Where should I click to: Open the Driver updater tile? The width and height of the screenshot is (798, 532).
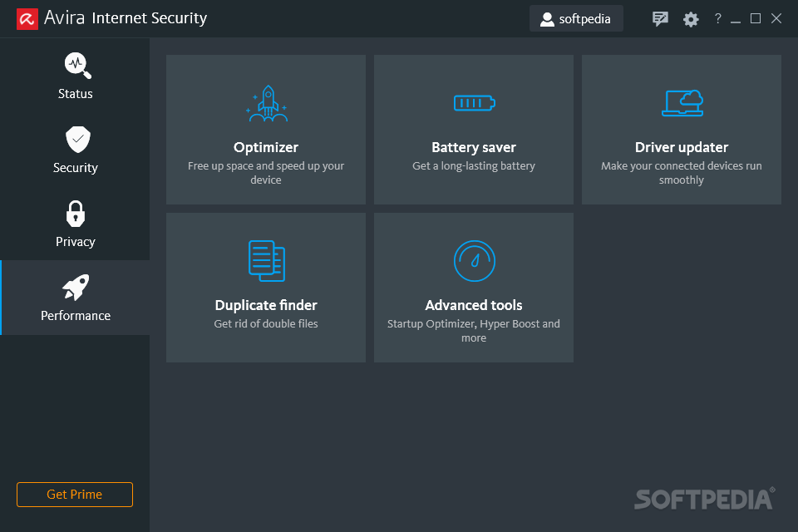(682, 130)
